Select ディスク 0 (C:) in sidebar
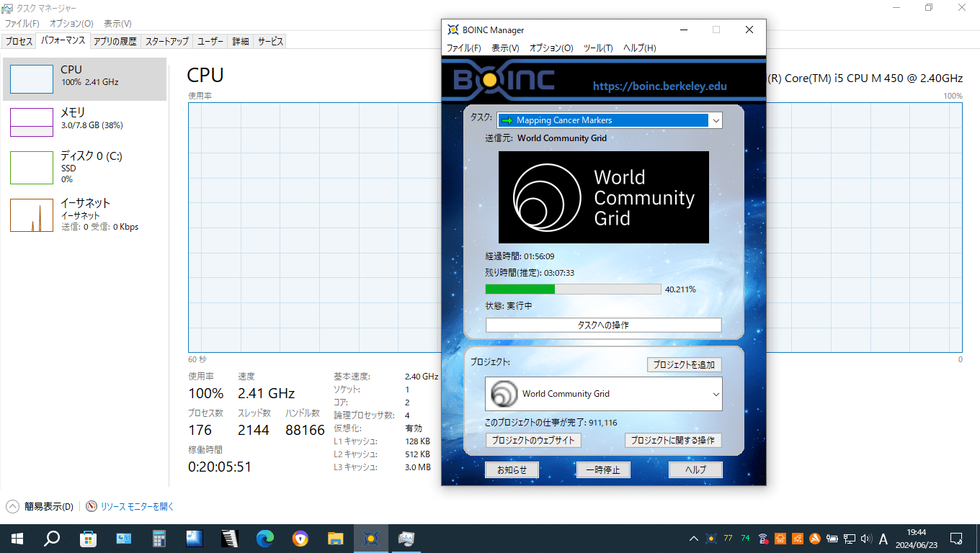Image resolution: width=980 pixels, height=553 pixels. click(84, 166)
